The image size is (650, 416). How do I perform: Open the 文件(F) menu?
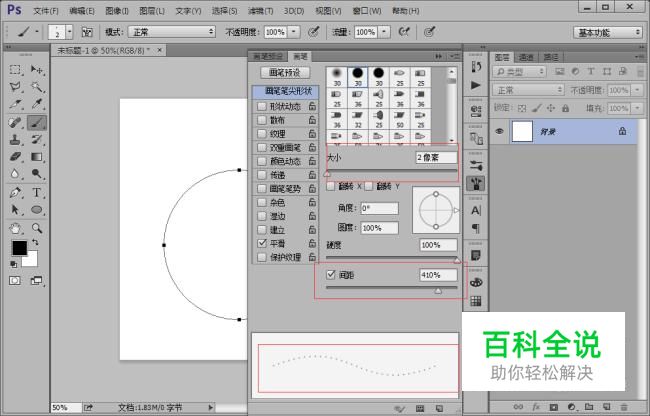click(46, 11)
